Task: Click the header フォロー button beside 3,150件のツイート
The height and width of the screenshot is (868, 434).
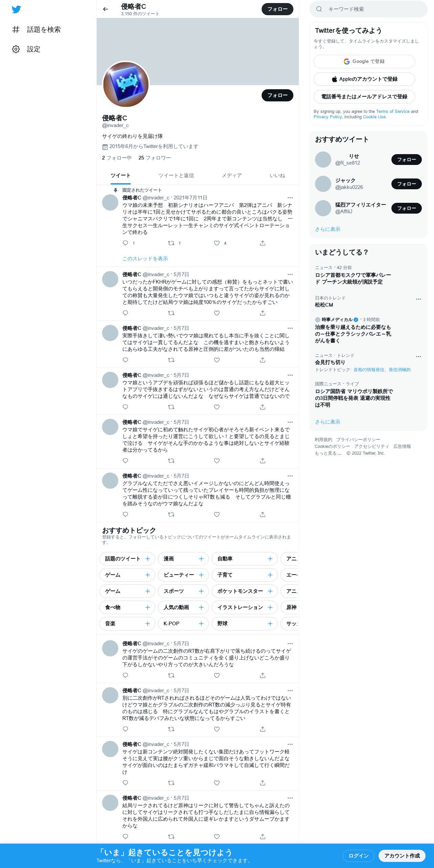Action: click(x=277, y=9)
